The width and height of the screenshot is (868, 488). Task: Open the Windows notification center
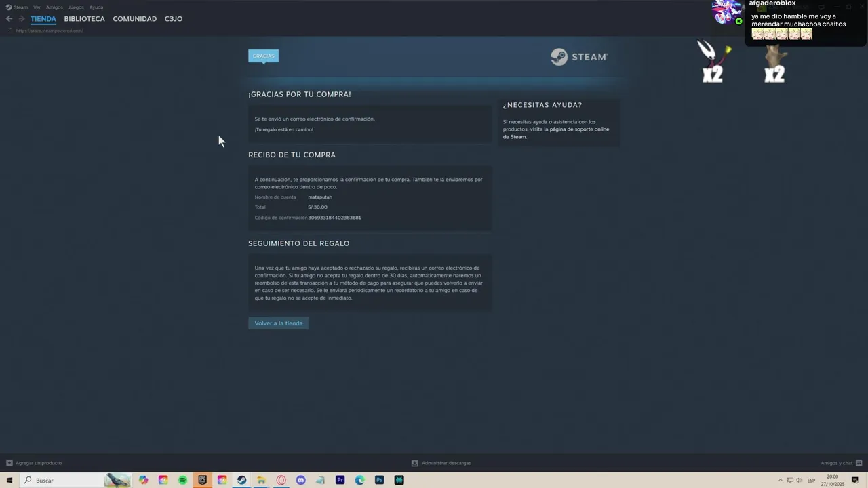tap(855, 480)
